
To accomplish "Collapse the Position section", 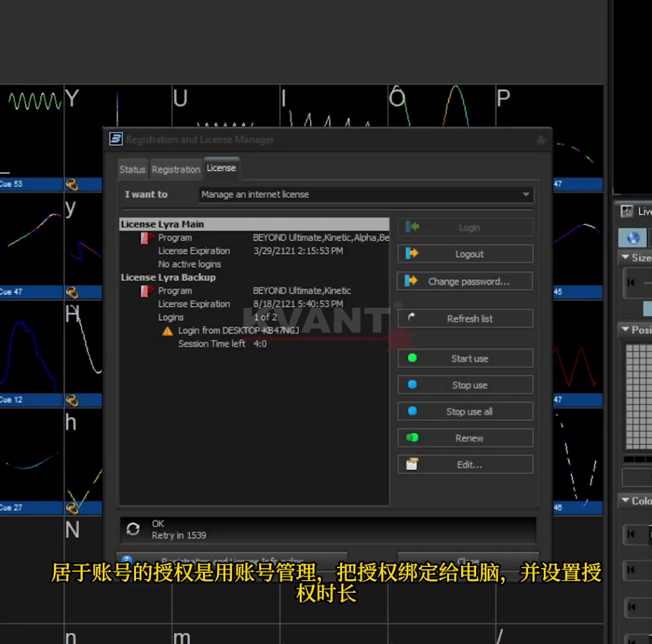I will (x=625, y=330).
